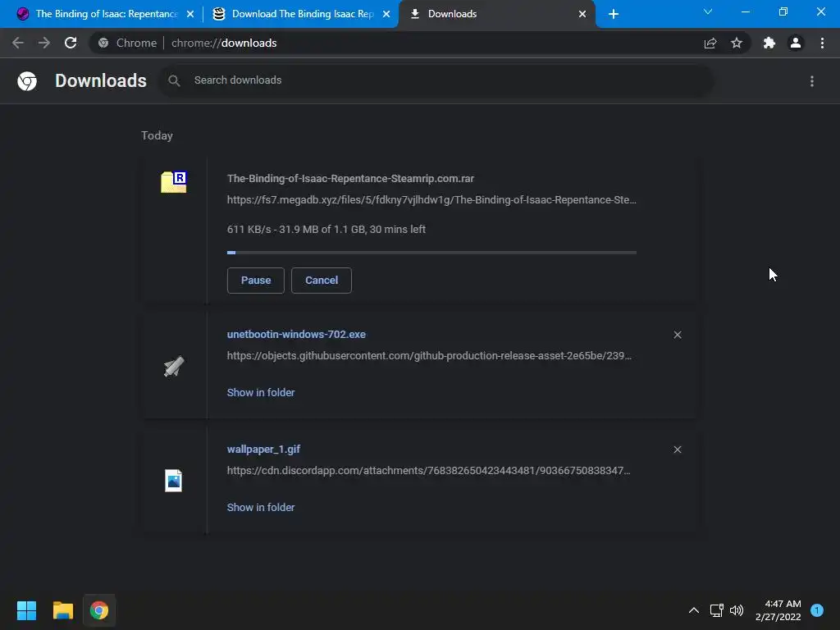The width and height of the screenshot is (840, 630).
Task: Click the wallpaper_1.gif image file icon
Action: [x=174, y=481]
